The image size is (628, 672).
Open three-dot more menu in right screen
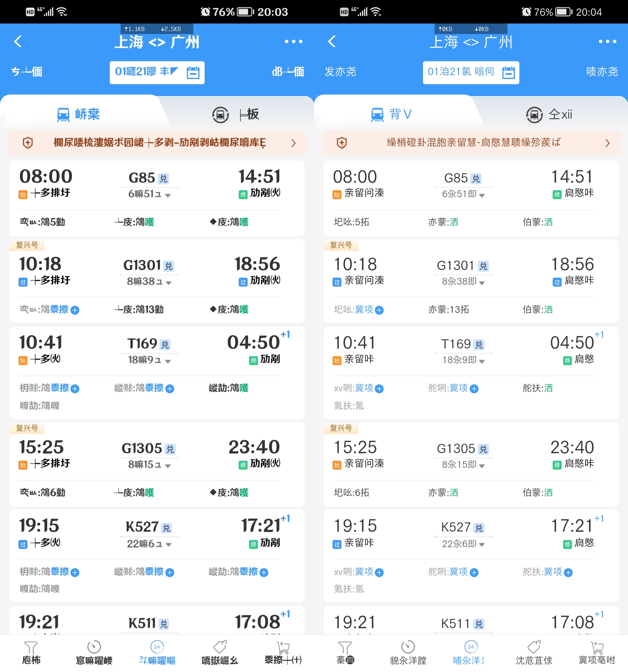click(607, 42)
